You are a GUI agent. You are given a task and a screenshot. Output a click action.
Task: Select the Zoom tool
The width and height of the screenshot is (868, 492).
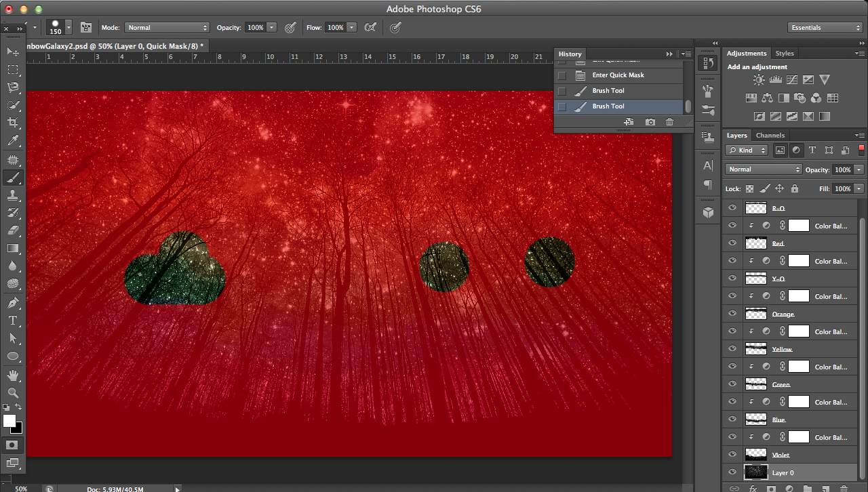tap(13, 392)
